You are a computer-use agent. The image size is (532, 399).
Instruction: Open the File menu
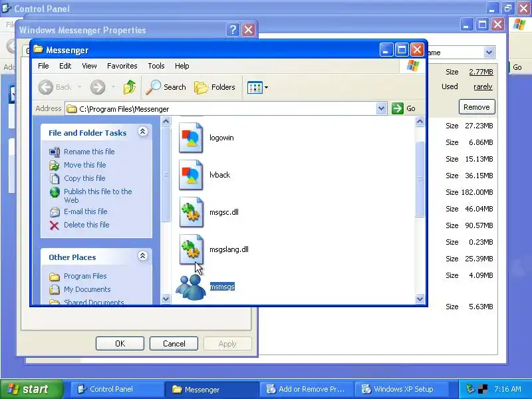pyautogui.click(x=43, y=66)
